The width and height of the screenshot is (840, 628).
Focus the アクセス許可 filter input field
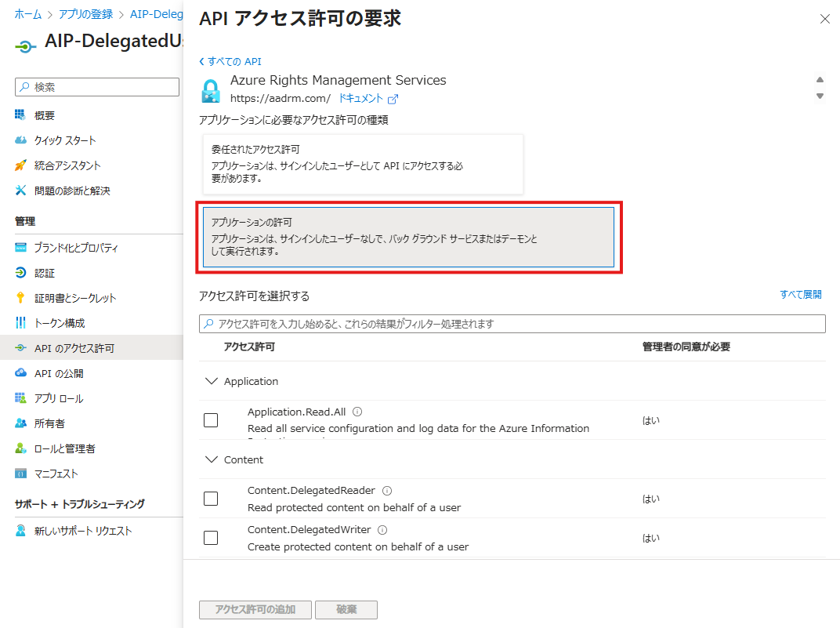tap(512, 324)
